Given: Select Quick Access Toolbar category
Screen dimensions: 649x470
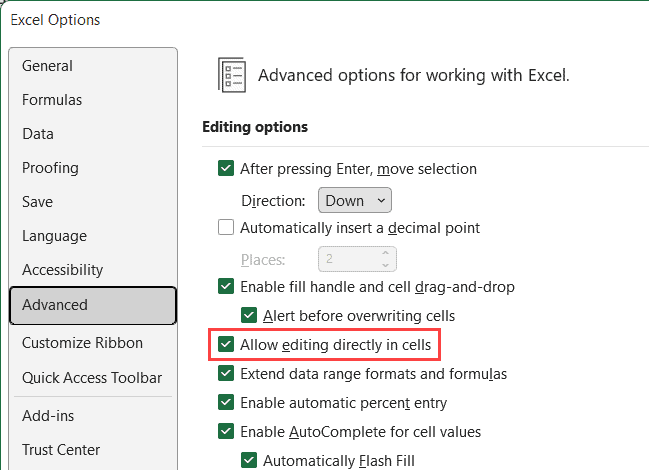Looking at the screenshot, I should [x=92, y=378].
